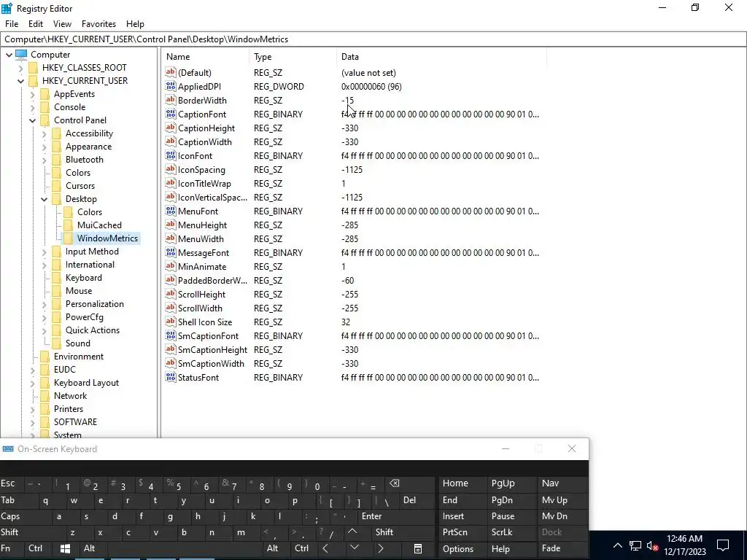Viewport: 747px width, 560px height.
Task: Toggle the Fn key
Action: (x=10, y=548)
